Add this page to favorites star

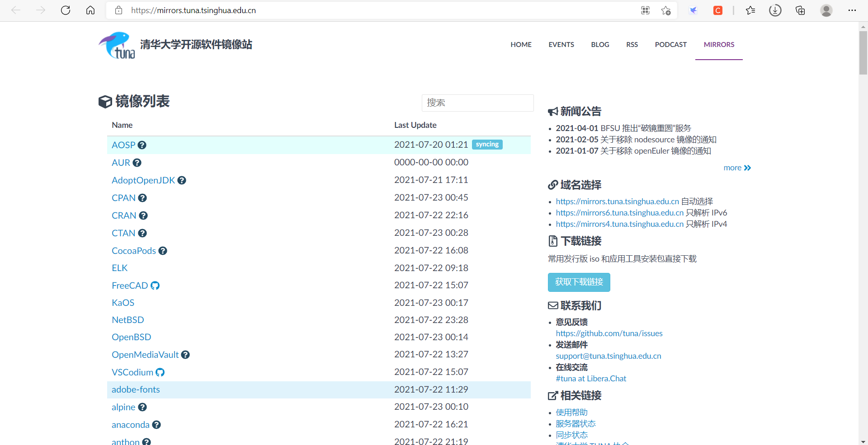pos(666,10)
